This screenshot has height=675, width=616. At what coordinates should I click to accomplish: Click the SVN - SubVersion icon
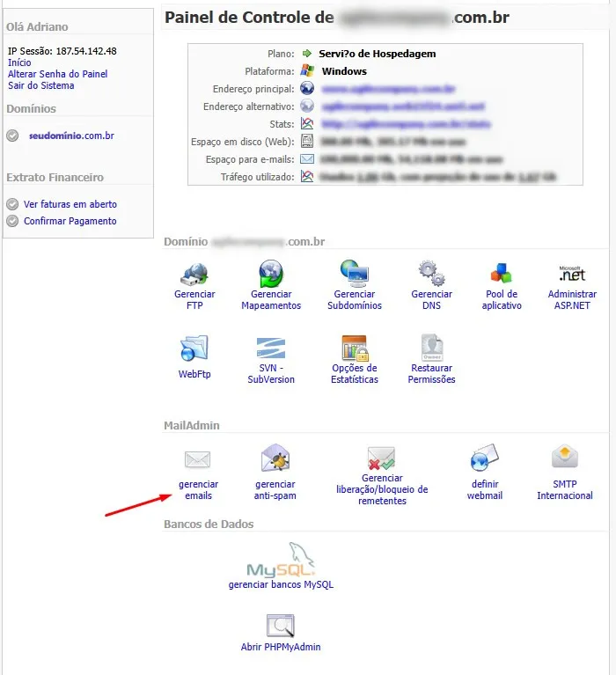tap(271, 349)
